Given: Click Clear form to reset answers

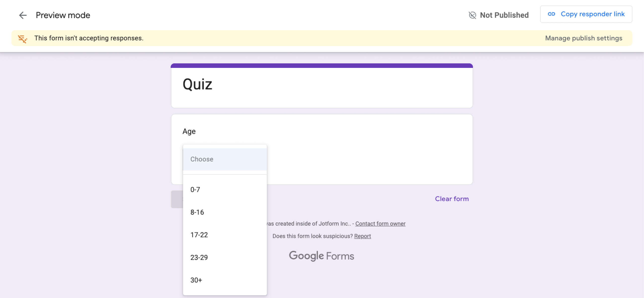Looking at the screenshot, I should 452,199.
